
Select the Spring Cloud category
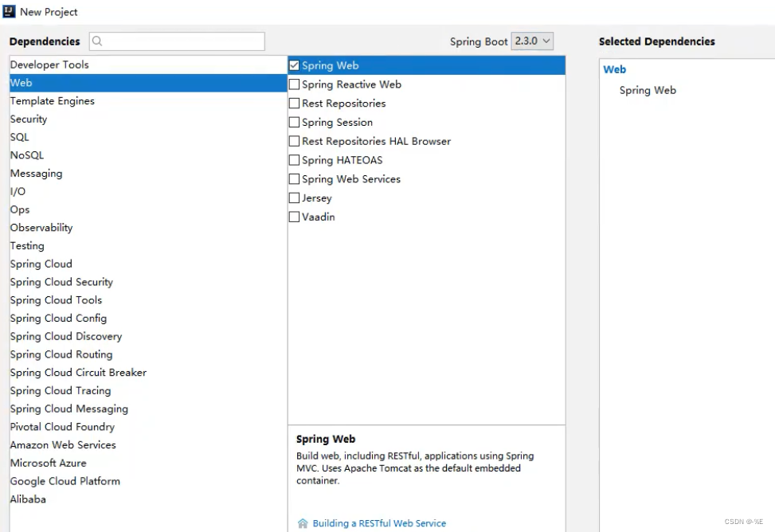(148, 264)
